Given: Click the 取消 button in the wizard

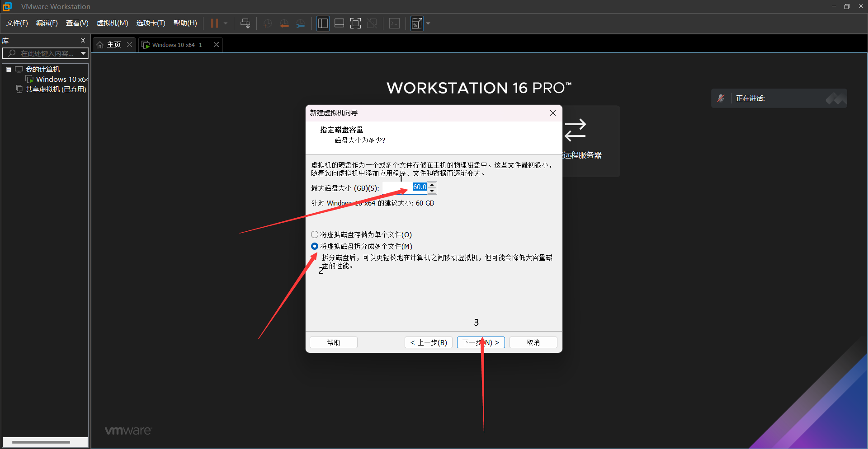Looking at the screenshot, I should 533,342.
